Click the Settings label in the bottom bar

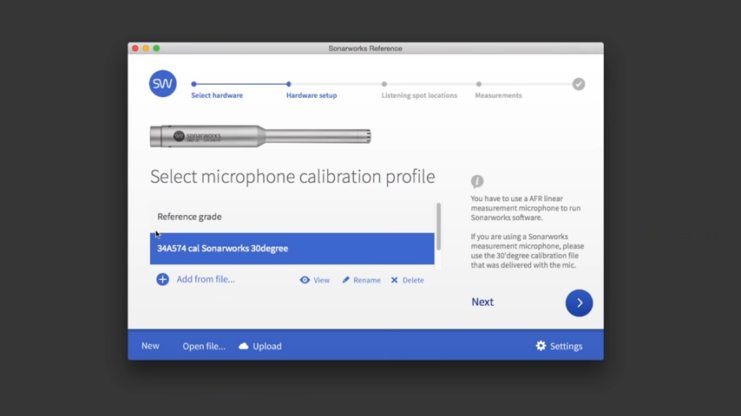click(x=566, y=346)
